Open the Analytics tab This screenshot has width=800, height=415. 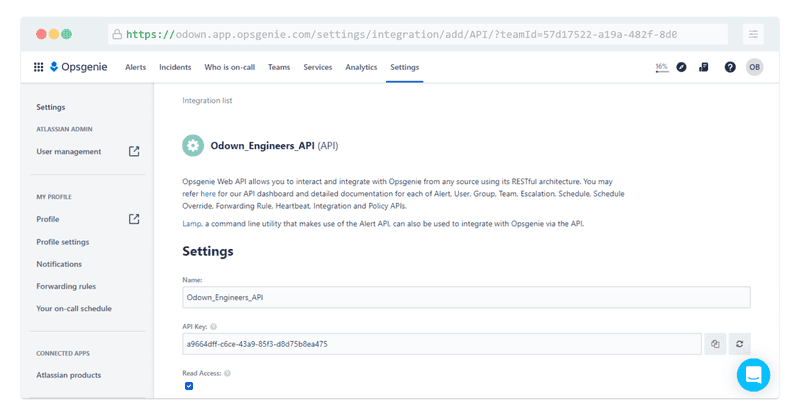coord(361,67)
